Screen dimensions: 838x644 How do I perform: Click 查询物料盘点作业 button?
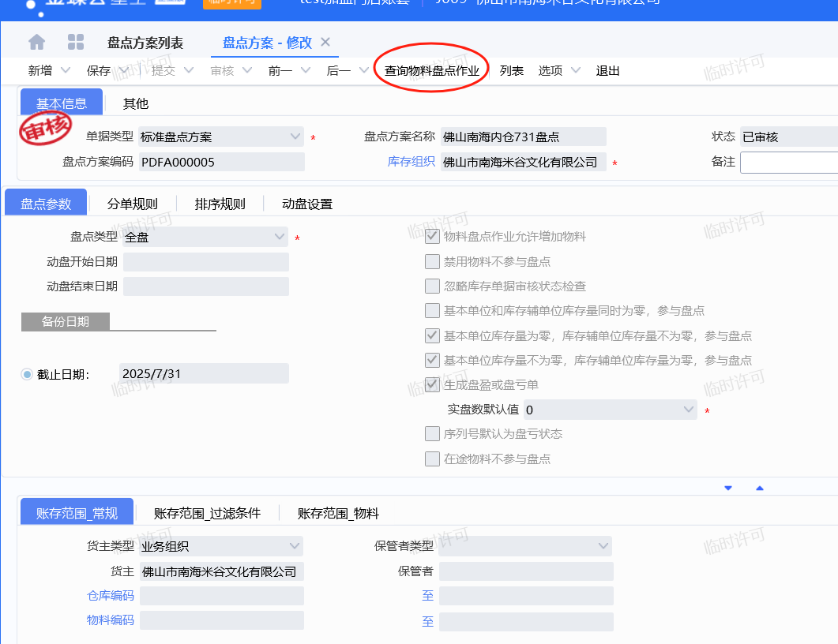click(431, 71)
